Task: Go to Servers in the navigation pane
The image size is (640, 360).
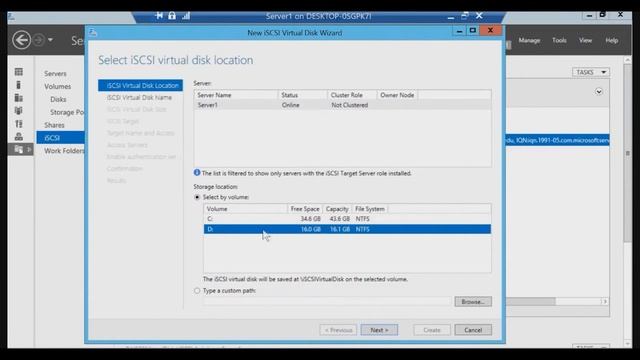Action: pyautogui.click(x=55, y=73)
